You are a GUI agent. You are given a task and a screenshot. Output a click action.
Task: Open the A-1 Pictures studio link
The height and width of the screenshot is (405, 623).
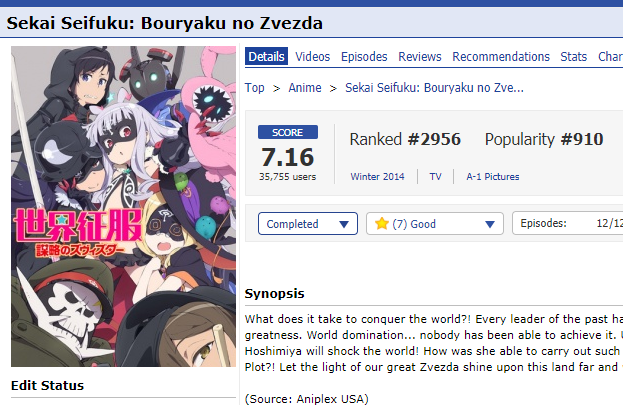coord(493,176)
